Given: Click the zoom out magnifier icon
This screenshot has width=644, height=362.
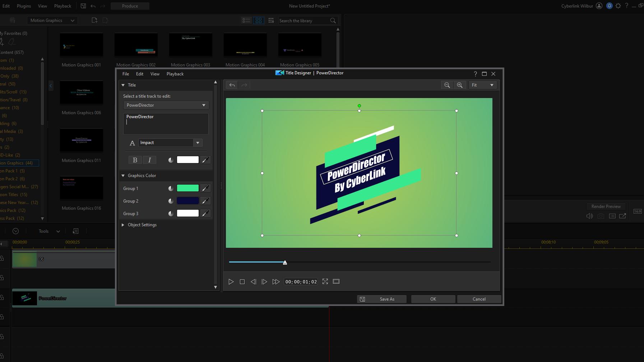Looking at the screenshot, I should (447, 85).
